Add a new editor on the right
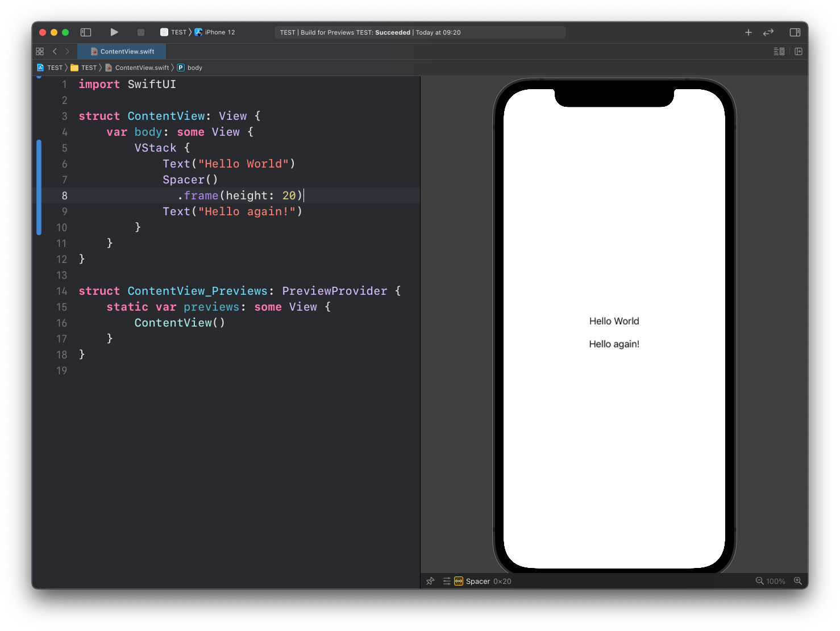The height and width of the screenshot is (631, 840). tap(799, 51)
